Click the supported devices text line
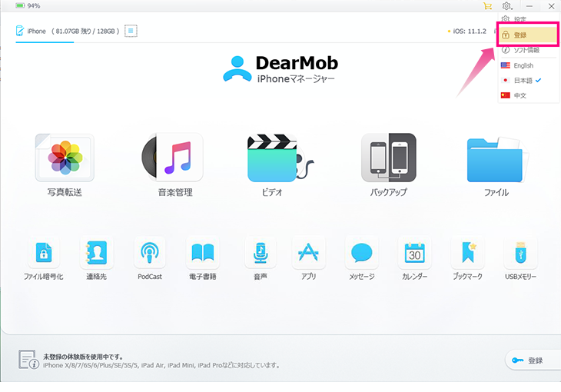The image size is (561, 392). tap(161, 365)
